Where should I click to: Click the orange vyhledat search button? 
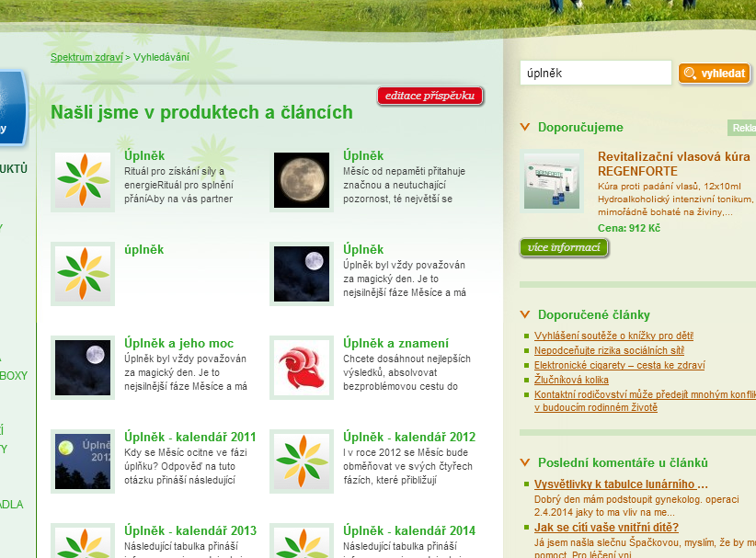715,74
